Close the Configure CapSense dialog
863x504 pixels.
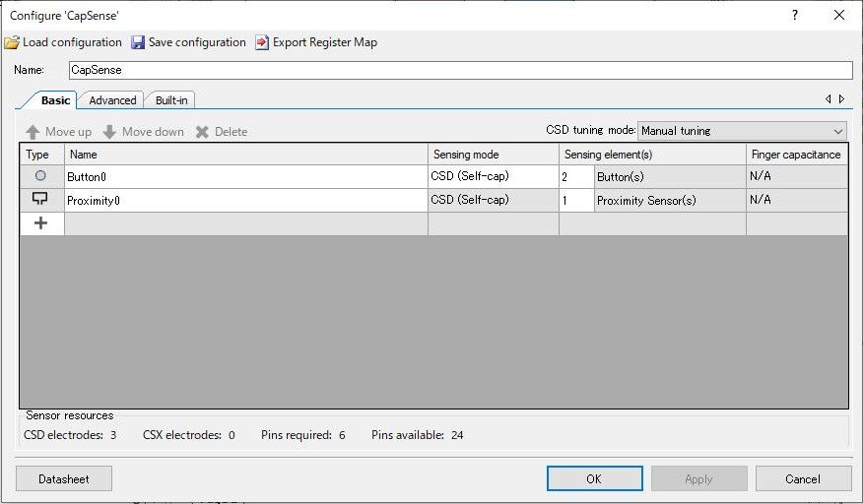click(x=838, y=15)
